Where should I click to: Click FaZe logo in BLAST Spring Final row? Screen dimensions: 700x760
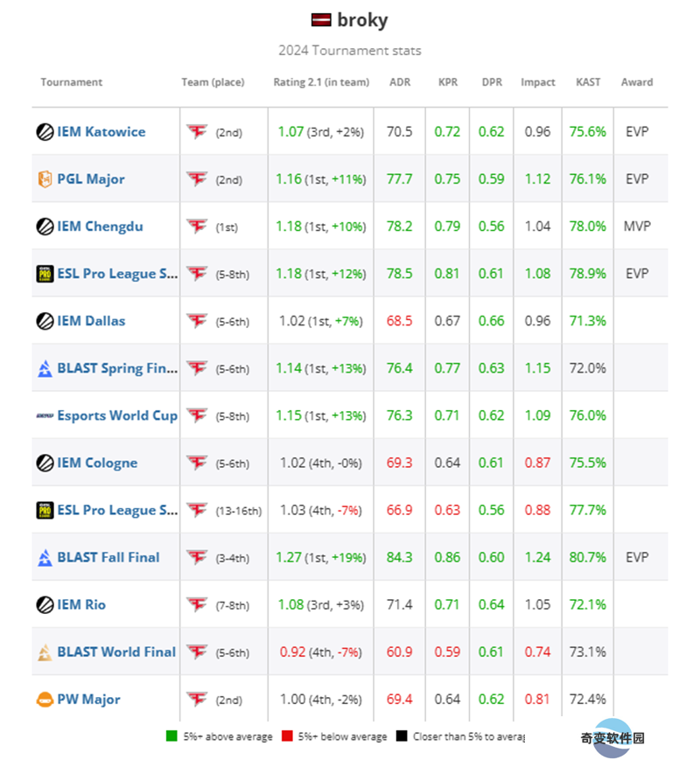198,368
